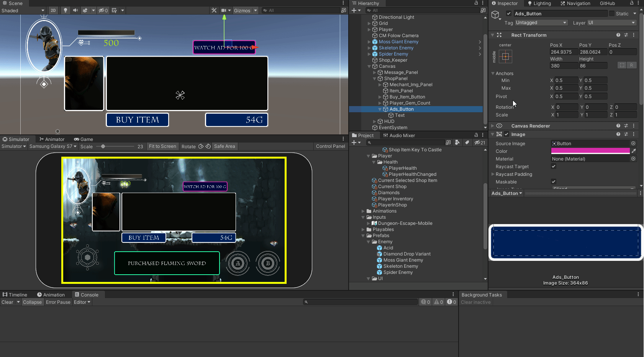Switch to the Audio Mixer tab
Image resolution: width=644 pixels, height=357 pixels.
click(x=399, y=135)
